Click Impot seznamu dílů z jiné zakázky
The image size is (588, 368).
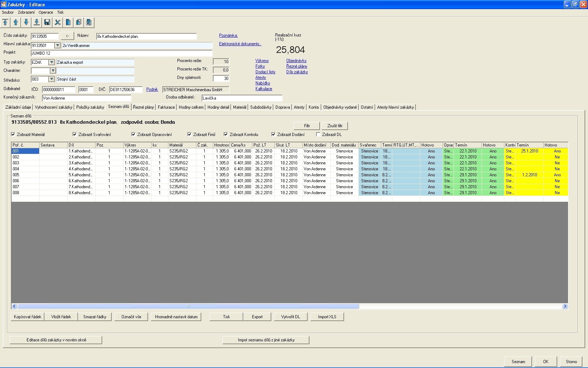pyautogui.click(x=266, y=340)
